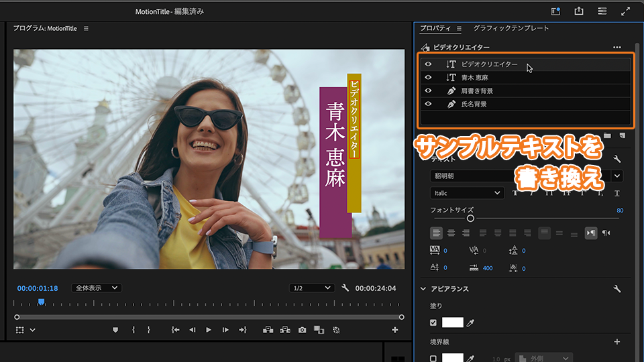Switch to the グラフィックテンプレート tab
Screen dimensions: 644x362
point(511,28)
